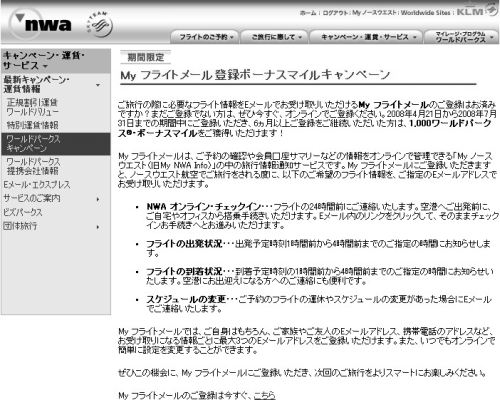Click the NWA logo
Screen dimensions: 500x400
tap(40, 24)
